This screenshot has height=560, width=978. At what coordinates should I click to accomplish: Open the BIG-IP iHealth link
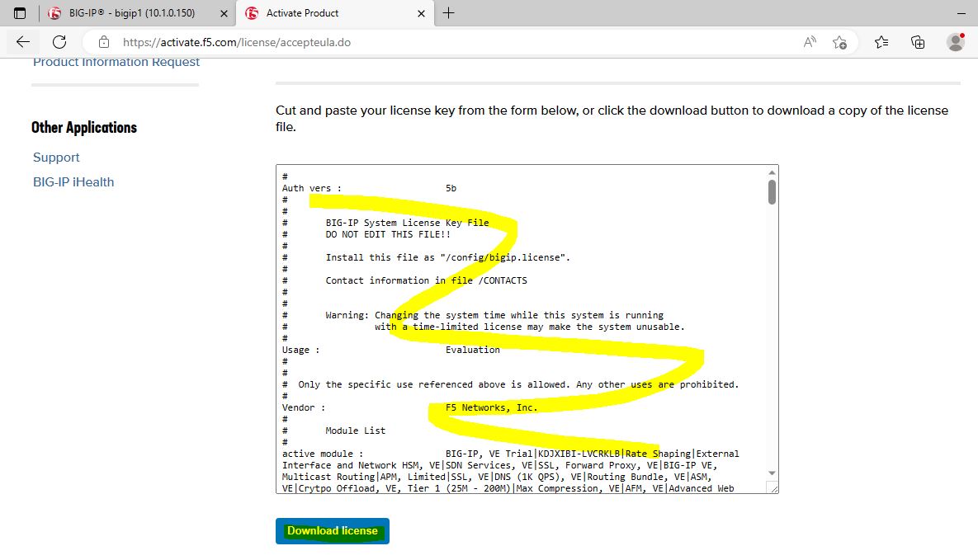(x=73, y=182)
